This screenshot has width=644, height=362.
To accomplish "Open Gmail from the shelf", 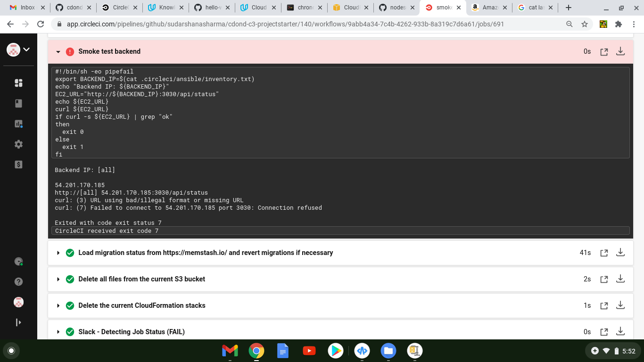I will pos(230,351).
